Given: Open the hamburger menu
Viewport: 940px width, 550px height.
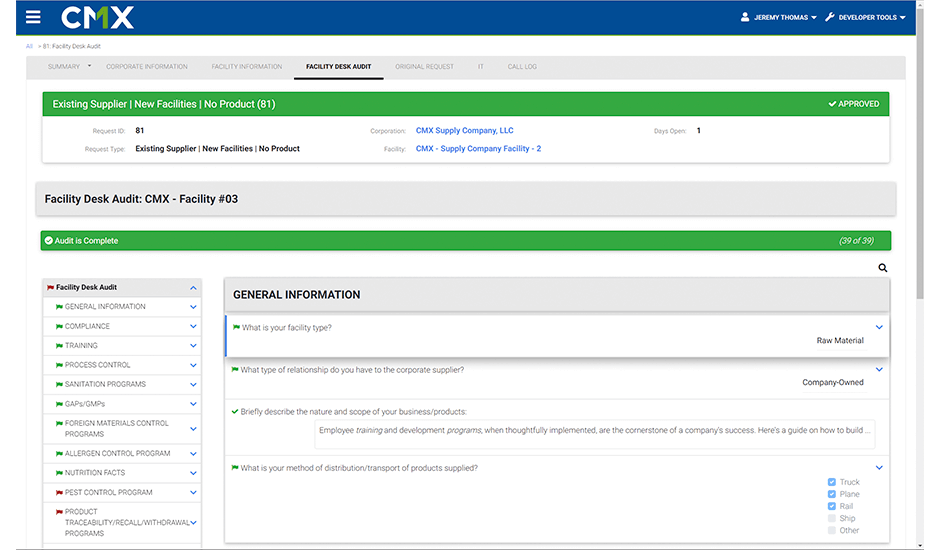Looking at the screenshot, I should click(x=33, y=17).
